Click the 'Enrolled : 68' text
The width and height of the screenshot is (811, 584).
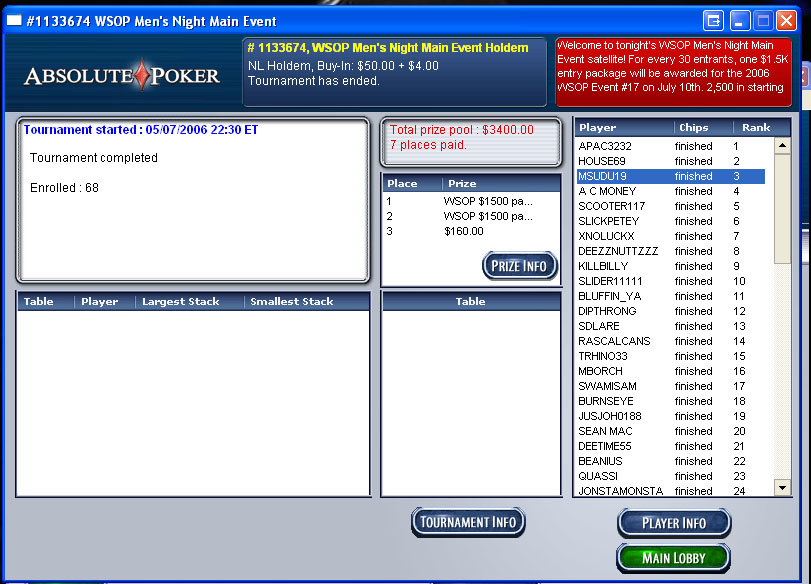[64, 188]
